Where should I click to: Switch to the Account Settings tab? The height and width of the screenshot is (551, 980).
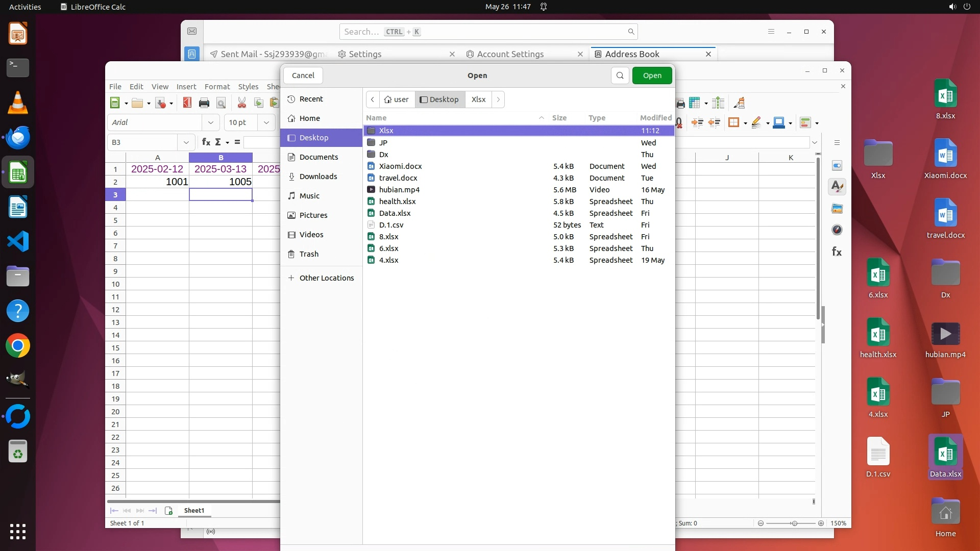pos(510,54)
